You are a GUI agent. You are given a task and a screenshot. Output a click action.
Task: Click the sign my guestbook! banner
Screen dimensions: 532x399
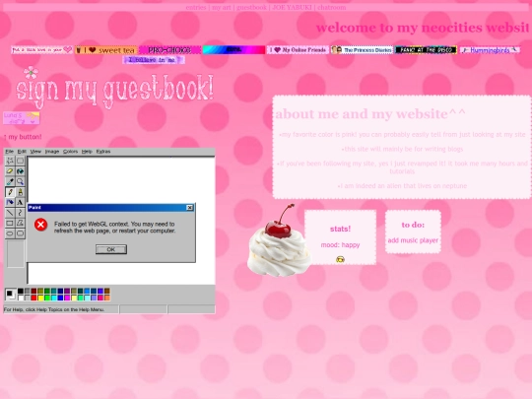(x=114, y=89)
